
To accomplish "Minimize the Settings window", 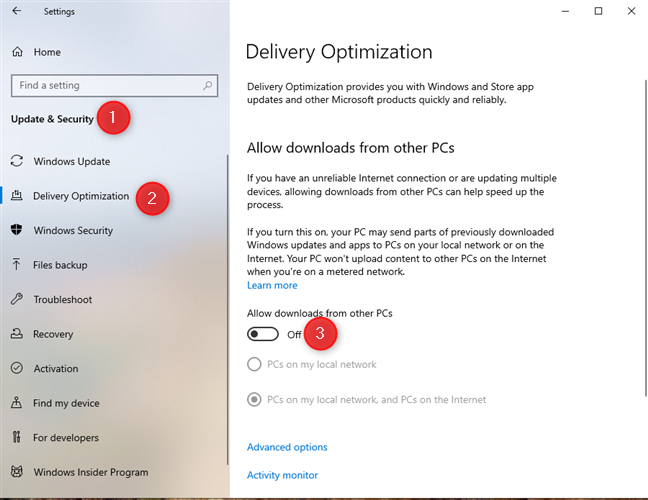I will (565, 11).
